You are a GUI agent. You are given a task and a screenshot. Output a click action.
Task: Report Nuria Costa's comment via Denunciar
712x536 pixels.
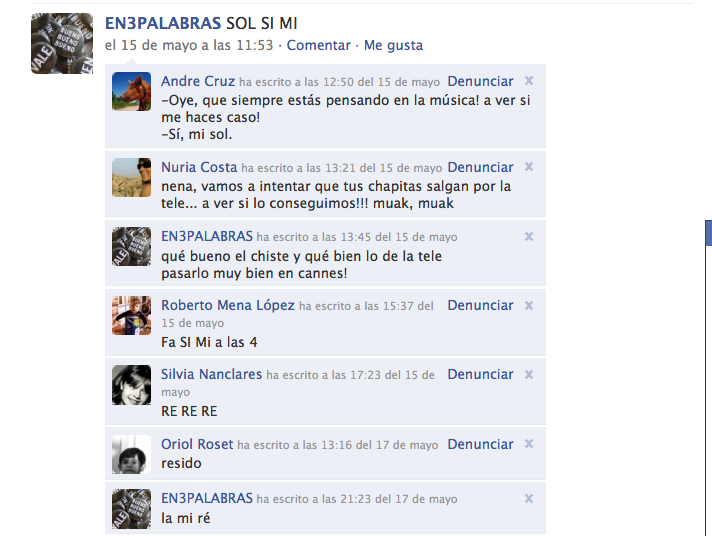tap(480, 167)
